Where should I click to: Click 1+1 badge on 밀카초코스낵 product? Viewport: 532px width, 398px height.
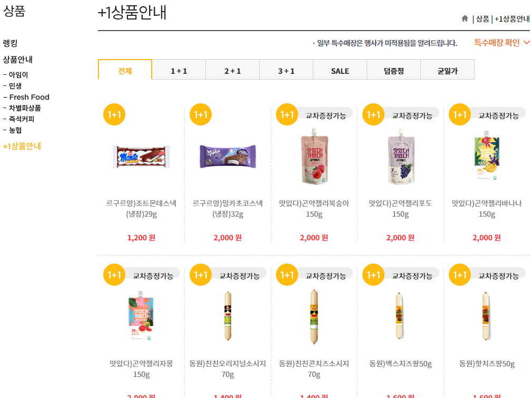click(201, 114)
